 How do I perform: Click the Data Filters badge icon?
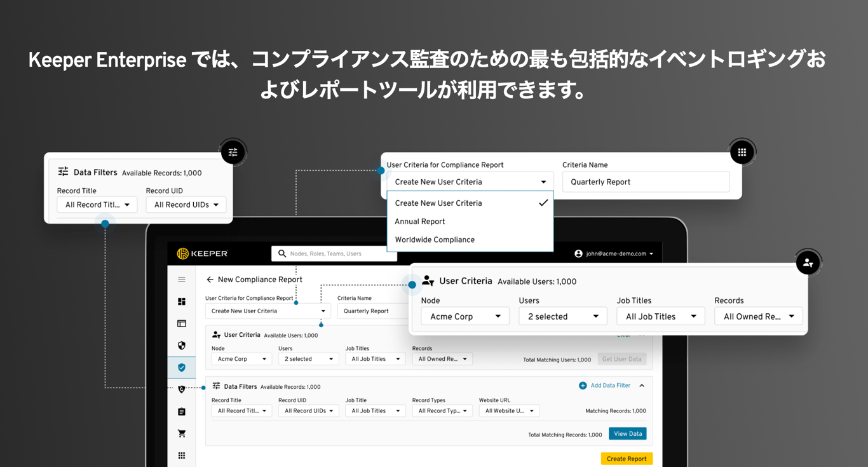(233, 152)
